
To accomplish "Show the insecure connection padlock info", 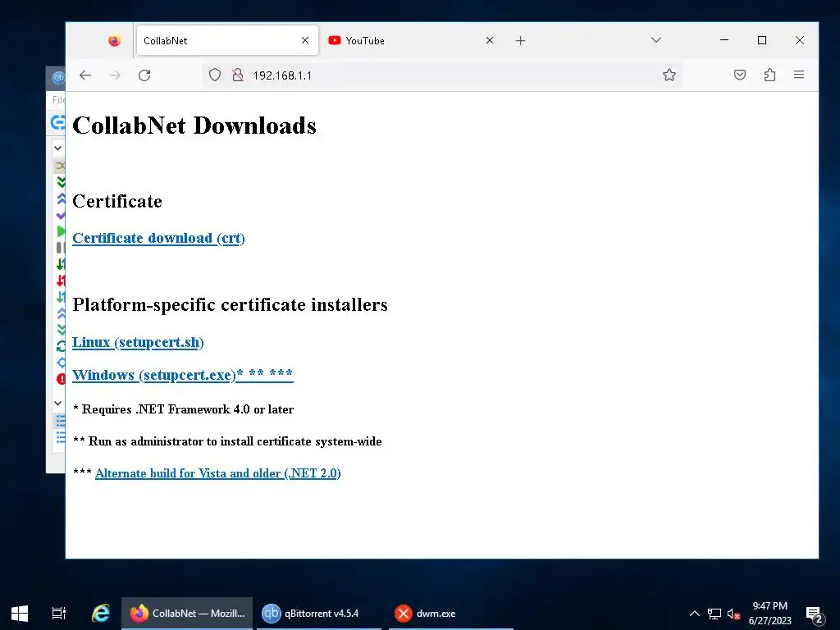I will pos(238,75).
